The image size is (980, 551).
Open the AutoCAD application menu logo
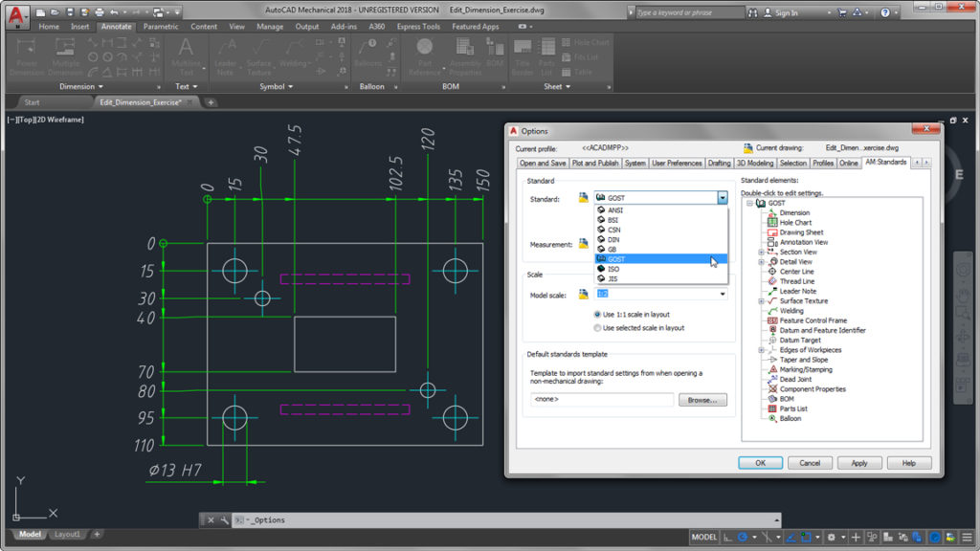coord(14,13)
